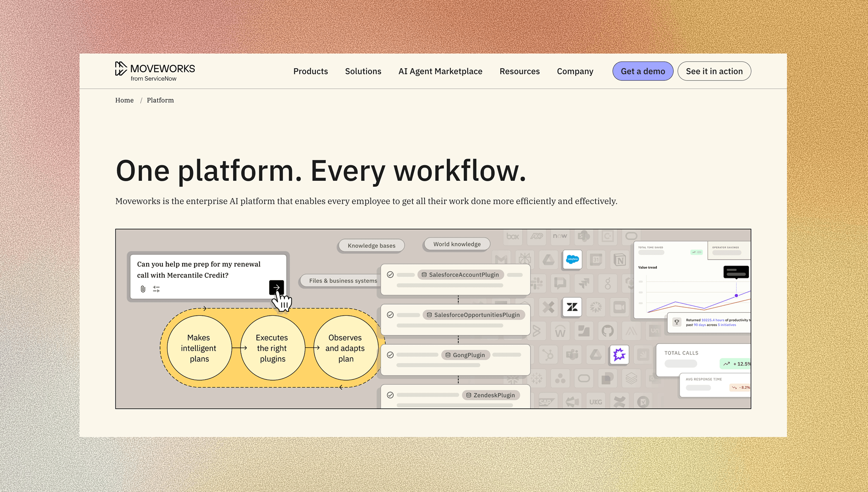Click the Google Chat speech bubble tile
The width and height of the screenshot is (868, 492).
coord(560,283)
